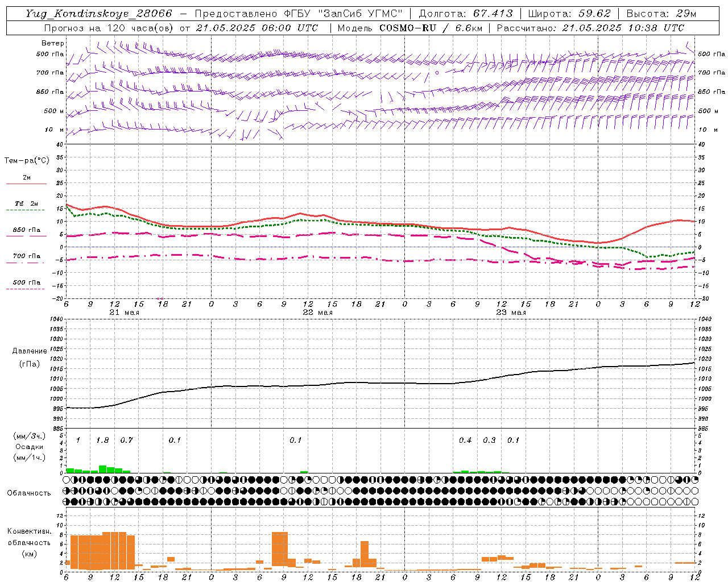The image size is (728, 582).
Task: Click the latitude value Широта: 59.62
Action: pyautogui.click(x=570, y=14)
